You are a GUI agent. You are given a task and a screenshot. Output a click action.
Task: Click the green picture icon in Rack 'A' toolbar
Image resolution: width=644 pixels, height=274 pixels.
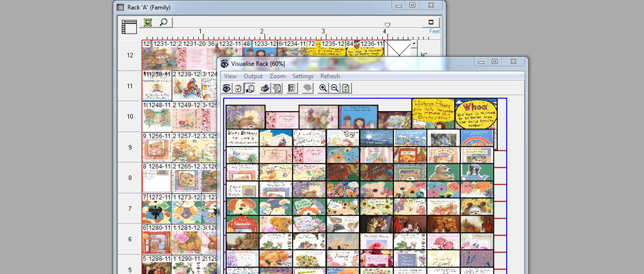coord(148,23)
